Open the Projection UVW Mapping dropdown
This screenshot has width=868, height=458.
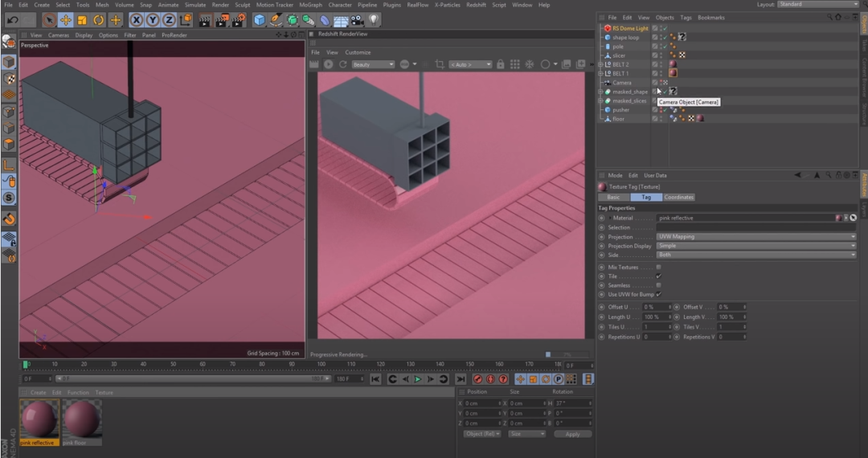tap(756, 237)
